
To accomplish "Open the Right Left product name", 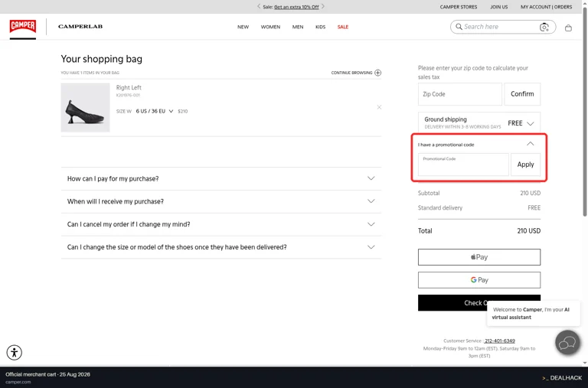I will [129, 87].
